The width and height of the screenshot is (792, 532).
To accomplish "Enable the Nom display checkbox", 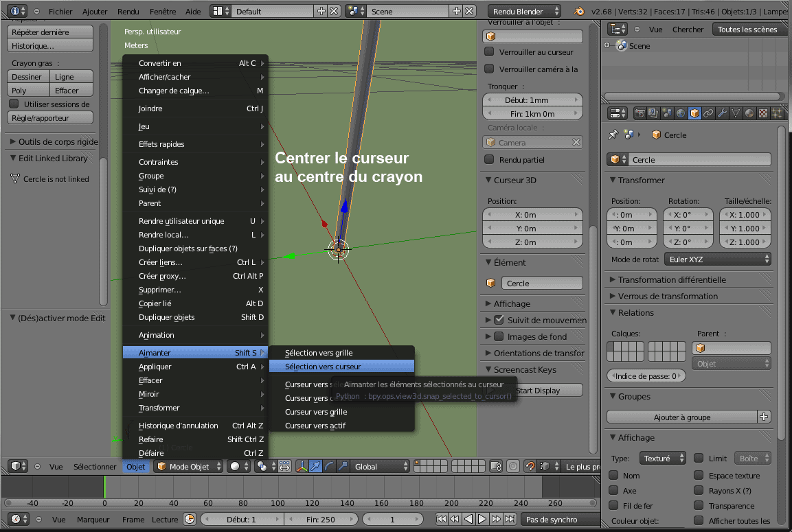I will click(613, 475).
